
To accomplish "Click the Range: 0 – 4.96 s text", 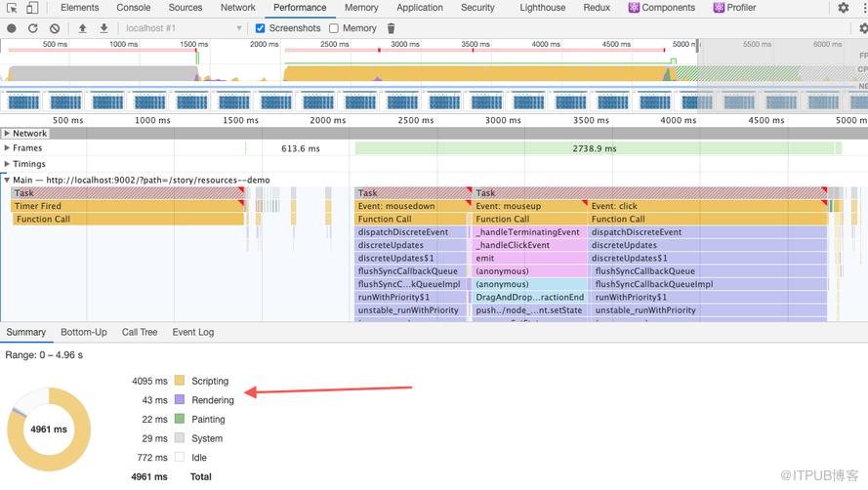I will point(44,355).
